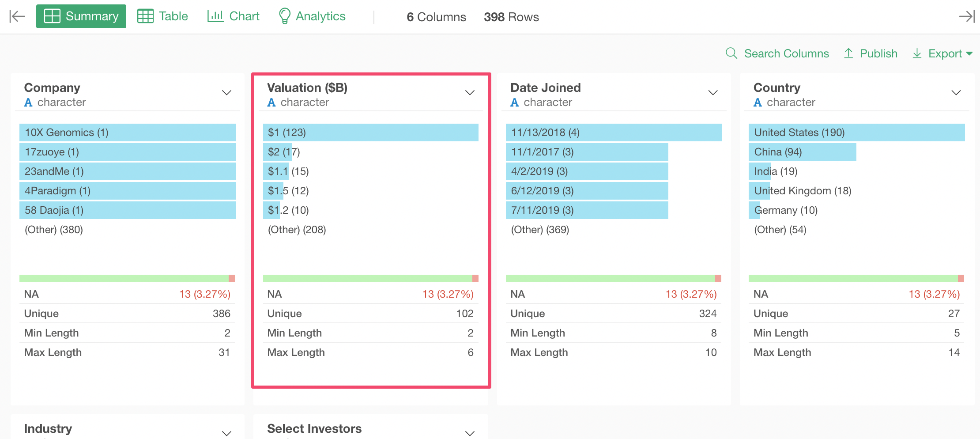Select the United States (190) bar

[x=856, y=132]
